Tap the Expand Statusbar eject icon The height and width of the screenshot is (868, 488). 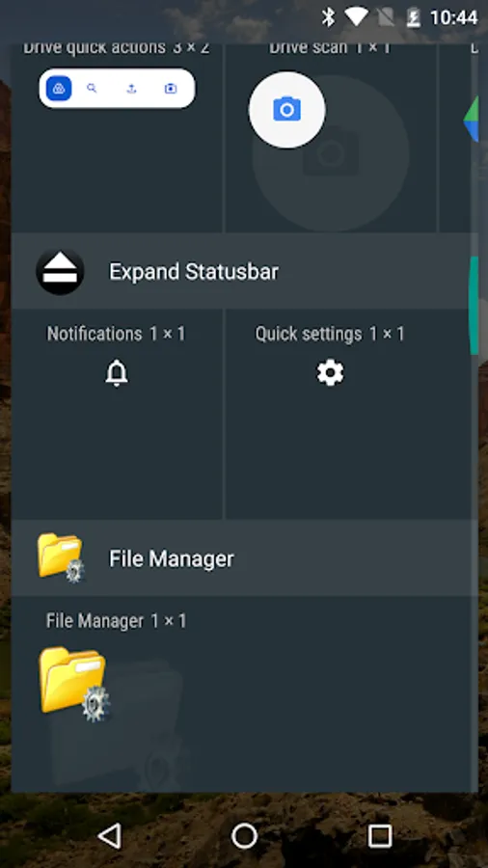[x=60, y=271]
